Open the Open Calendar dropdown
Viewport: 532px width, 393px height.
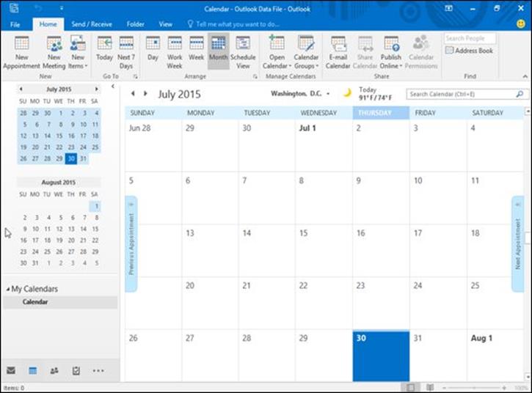[x=277, y=52]
